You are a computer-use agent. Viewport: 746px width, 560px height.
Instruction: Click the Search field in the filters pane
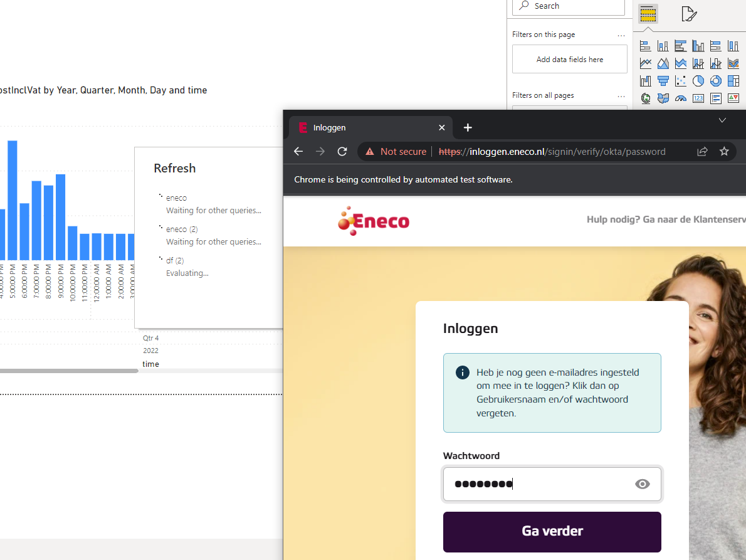pyautogui.click(x=567, y=6)
